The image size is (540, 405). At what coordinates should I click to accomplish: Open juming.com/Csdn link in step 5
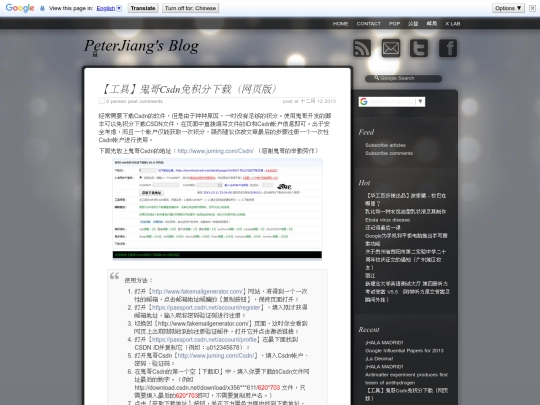pyautogui.click(x=216, y=355)
